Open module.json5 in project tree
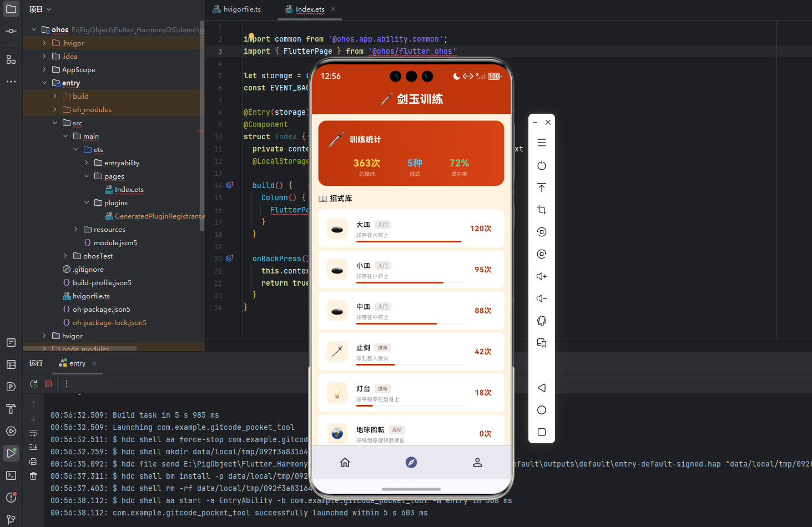This screenshot has width=812, height=527. point(110,242)
